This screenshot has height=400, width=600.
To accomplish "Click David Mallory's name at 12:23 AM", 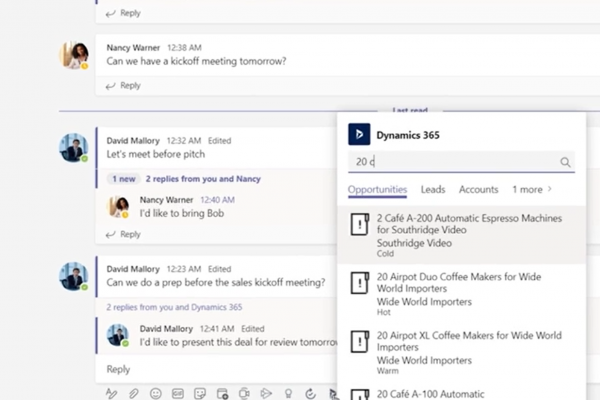I will click(133, 269).
